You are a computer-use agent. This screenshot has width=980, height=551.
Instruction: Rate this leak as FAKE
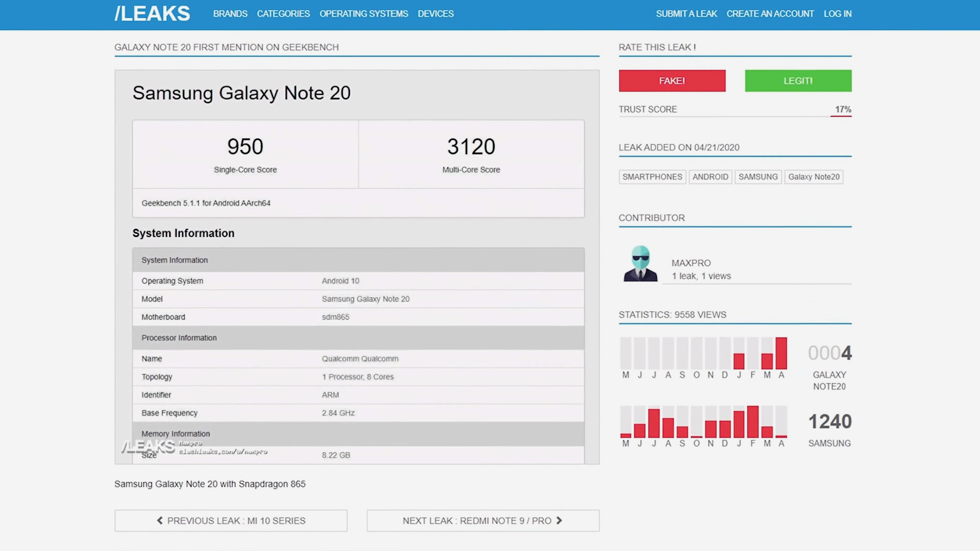[x=672, y=81]
